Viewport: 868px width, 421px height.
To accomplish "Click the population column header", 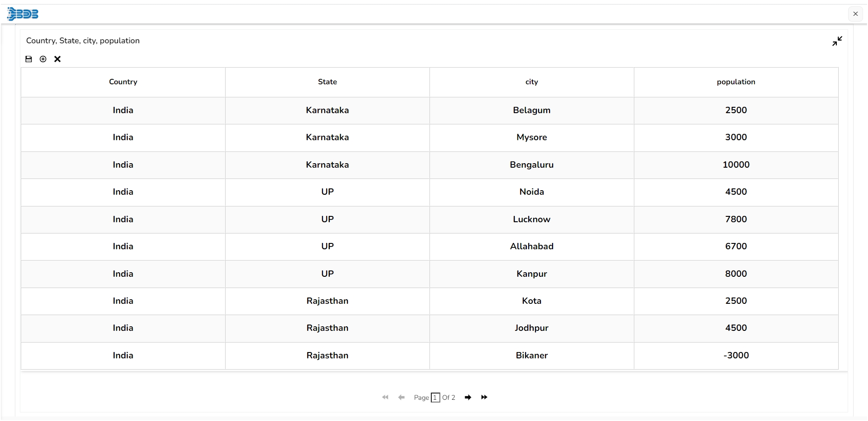I will tap(736, 82).
